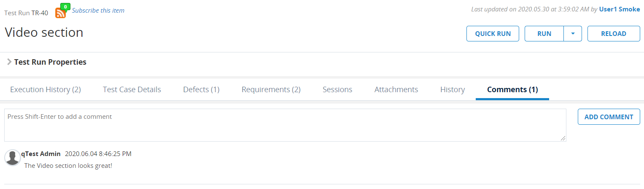Select the Comments tab
This screenshot has height=189, width=644.
tap(512, 90)
